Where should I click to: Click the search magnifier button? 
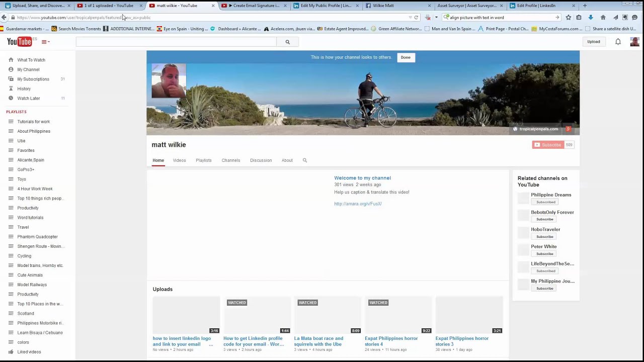pos(287,42)
